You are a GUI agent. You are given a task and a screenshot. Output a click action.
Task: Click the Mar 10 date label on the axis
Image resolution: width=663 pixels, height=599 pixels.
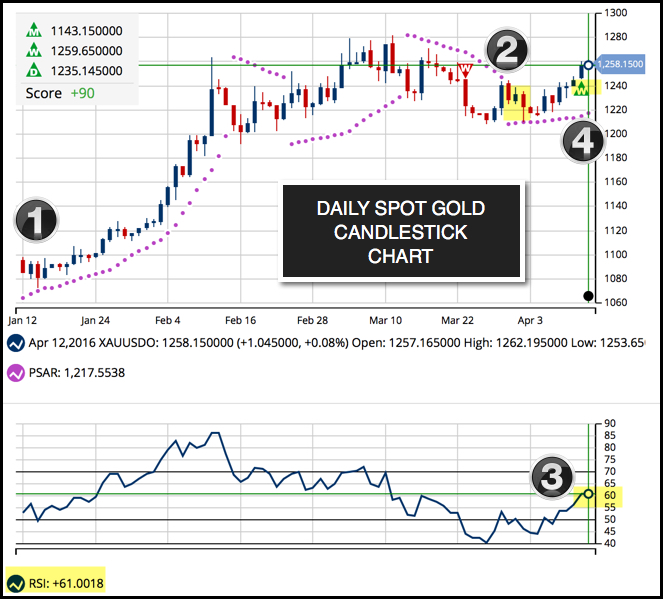[386, 321]
